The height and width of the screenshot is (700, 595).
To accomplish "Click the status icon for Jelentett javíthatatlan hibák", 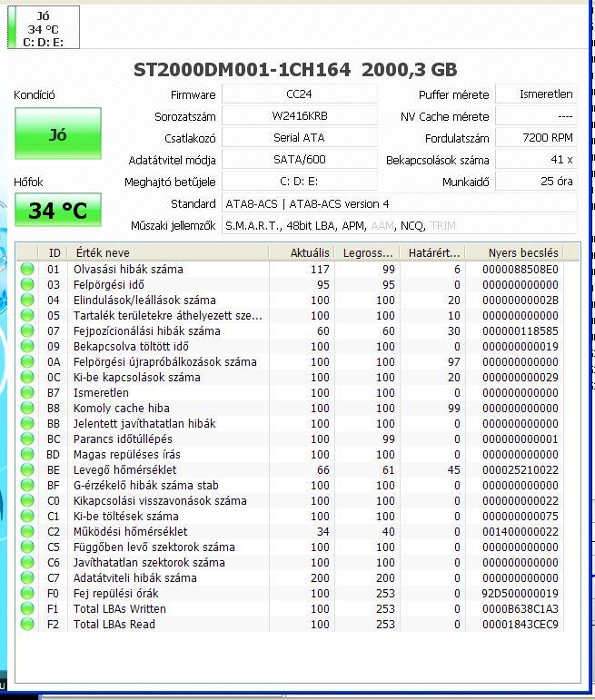I will (27, 423).
